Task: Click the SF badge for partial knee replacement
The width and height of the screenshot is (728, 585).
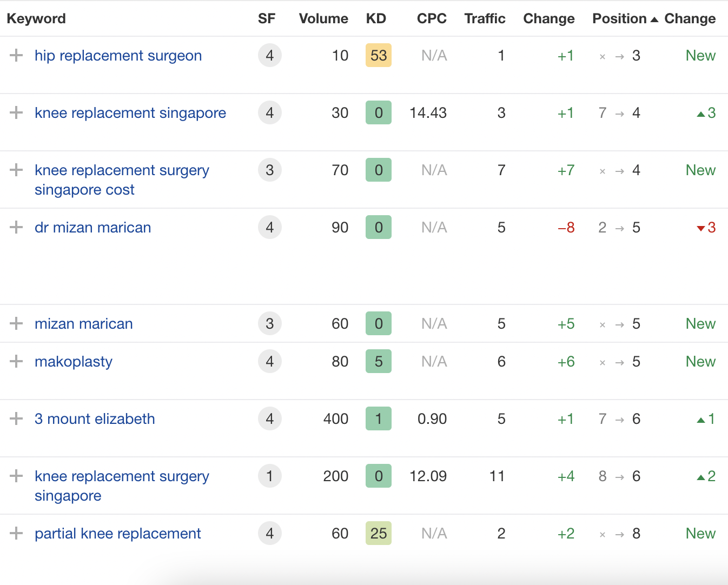Action: (269, 533)
